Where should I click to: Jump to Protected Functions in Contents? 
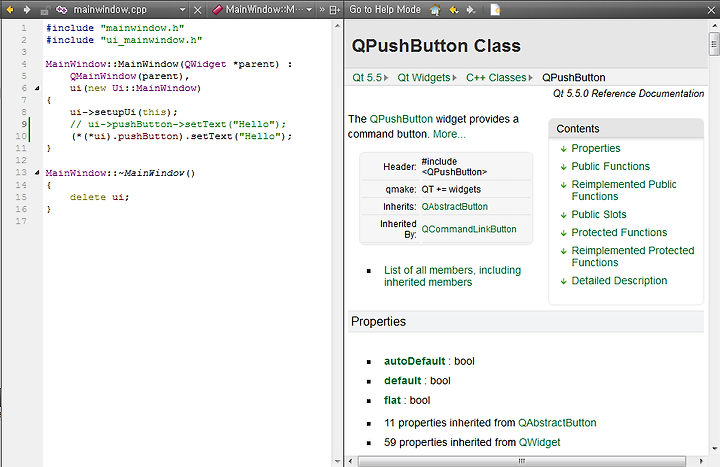point(619,232)
